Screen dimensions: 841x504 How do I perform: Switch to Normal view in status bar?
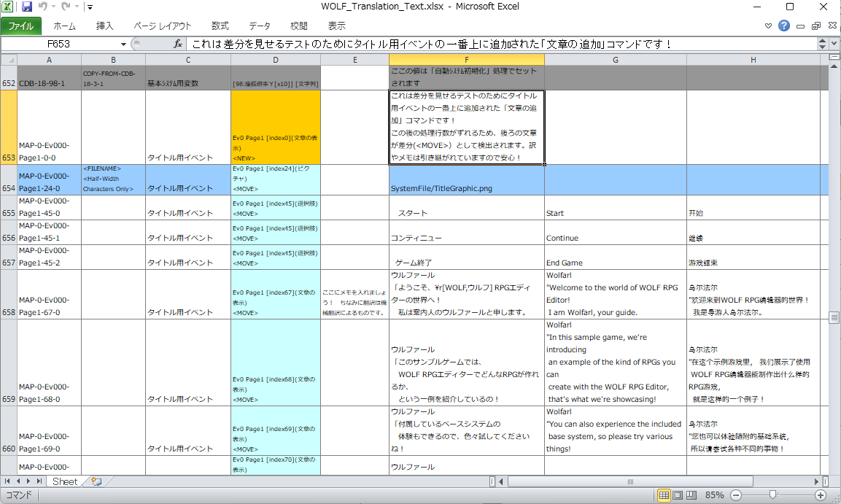point(664,495)
